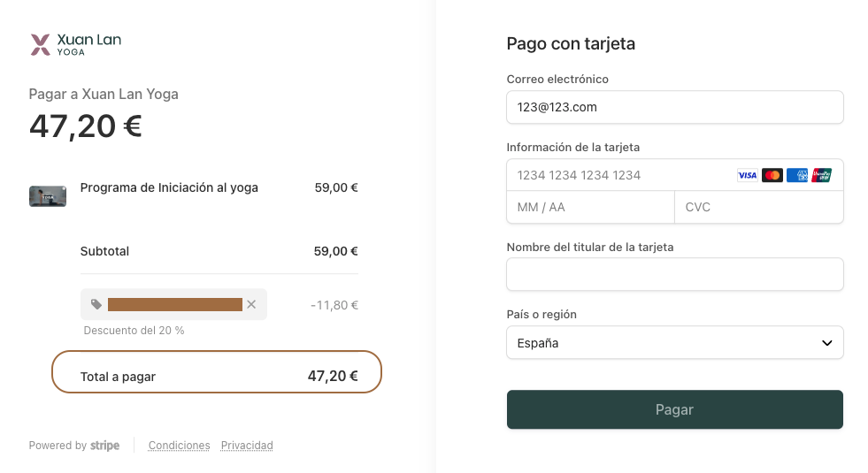Focus the cardholder name field
Viewport: 868px width, 473px height.
[674, 275]
